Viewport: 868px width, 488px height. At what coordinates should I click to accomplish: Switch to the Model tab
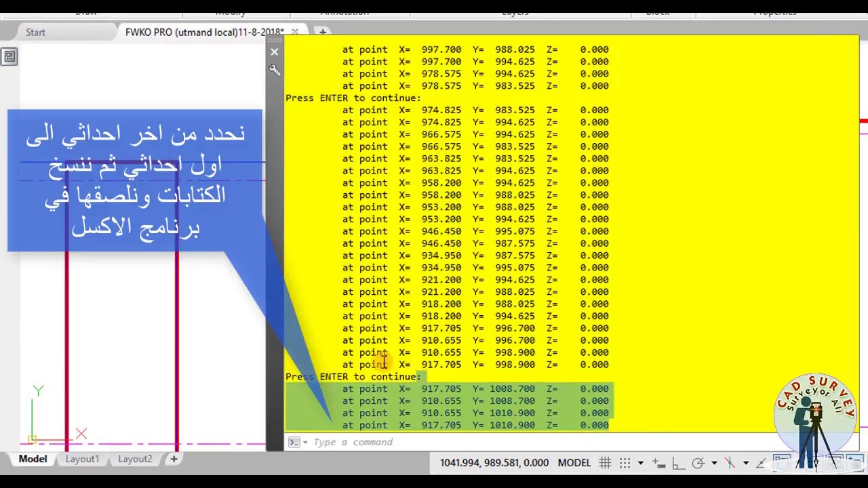(x=33, y=459)
